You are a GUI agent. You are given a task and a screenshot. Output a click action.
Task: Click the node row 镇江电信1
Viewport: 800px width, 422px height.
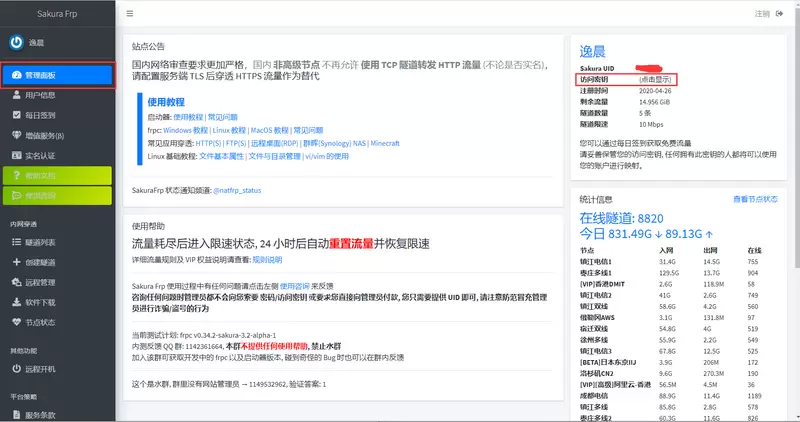tap(679, 262)
